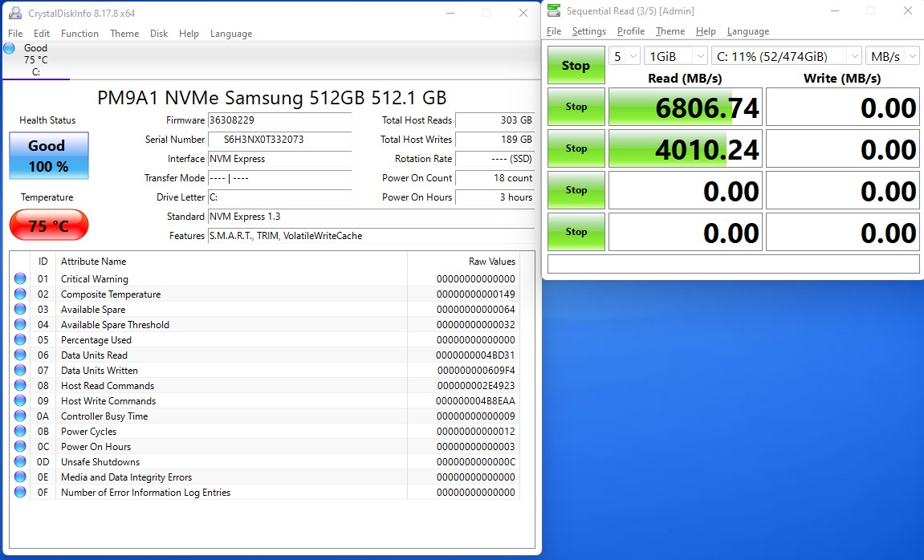Image resolution: width=924 pixels, height=560 pixels.
Task: Open the MB/s unit dropdown
Action: pyautogui.click(x=893, y=56)
